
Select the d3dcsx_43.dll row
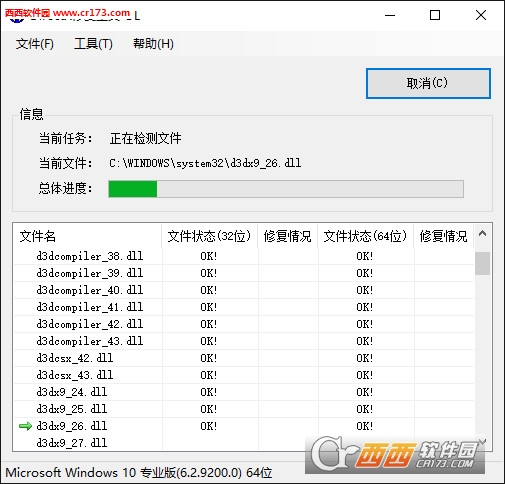click(244, 375)
